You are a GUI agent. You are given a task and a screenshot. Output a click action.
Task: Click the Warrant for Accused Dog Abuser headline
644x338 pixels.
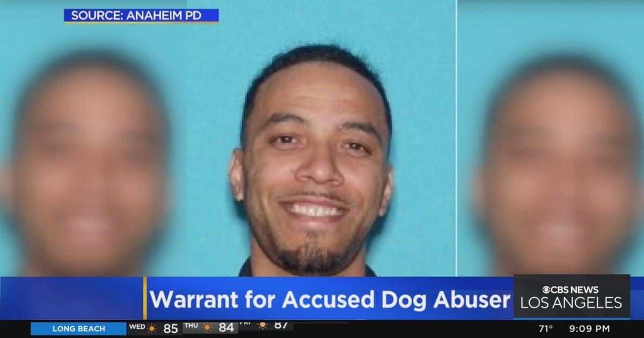click(x=330, y=300)
